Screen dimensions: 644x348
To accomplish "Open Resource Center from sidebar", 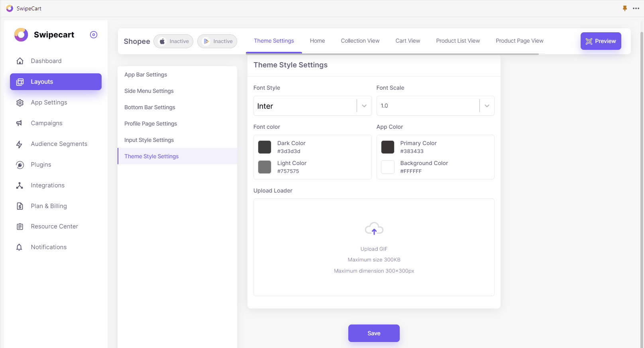I will tap(56, 226).
